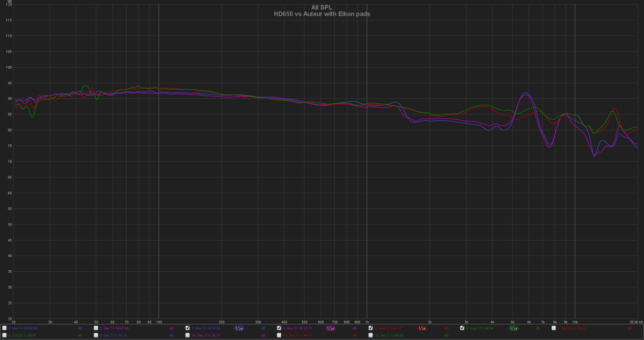Select the '9: Dec 3 11:35:14' trace label
Image resolution: width=644 pixels, height=340 pixels.
pyautogui.click(x=113, y=335)
